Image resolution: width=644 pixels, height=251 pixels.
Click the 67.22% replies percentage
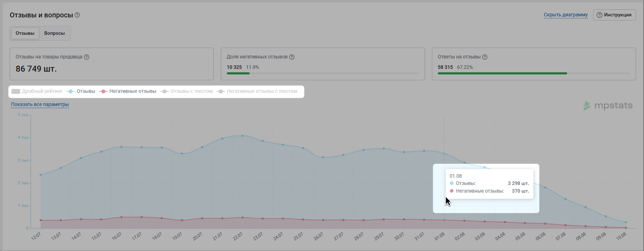[465, 67]
